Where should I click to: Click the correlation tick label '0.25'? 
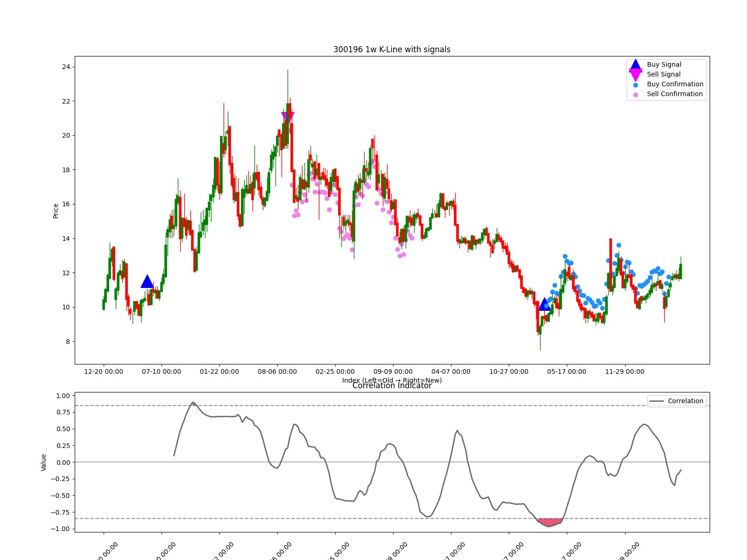63,446
